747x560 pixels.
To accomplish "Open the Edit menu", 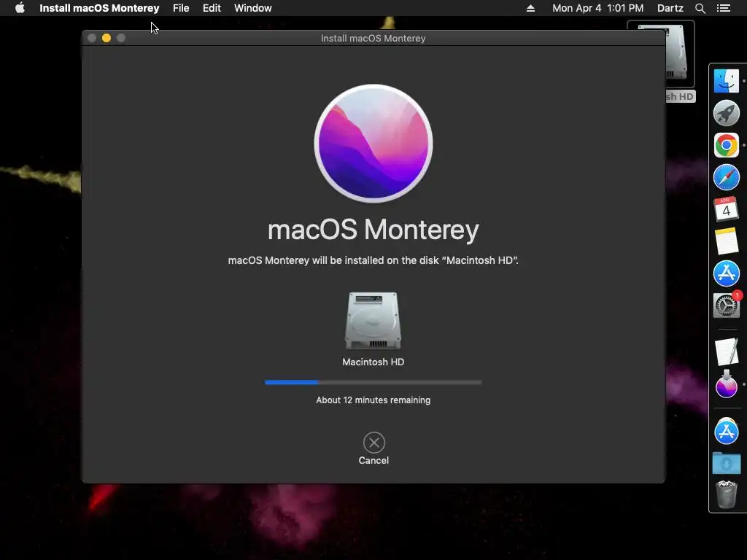I will tap(212, 8).
